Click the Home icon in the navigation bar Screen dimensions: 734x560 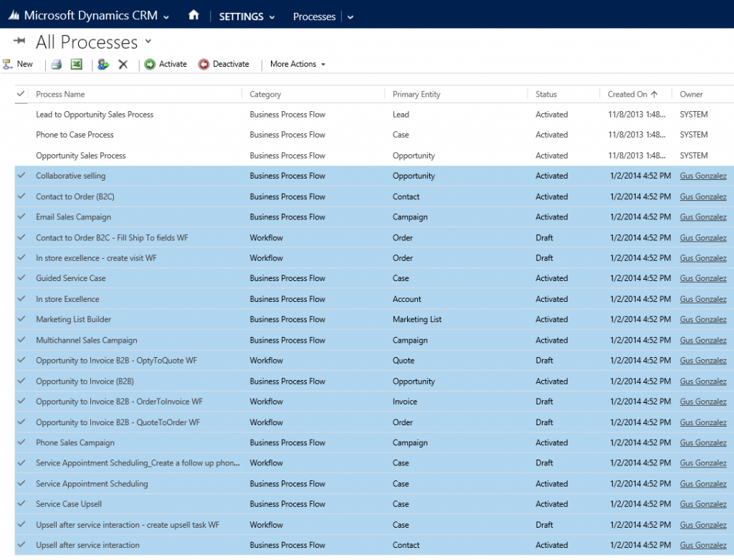coord(194,14)
